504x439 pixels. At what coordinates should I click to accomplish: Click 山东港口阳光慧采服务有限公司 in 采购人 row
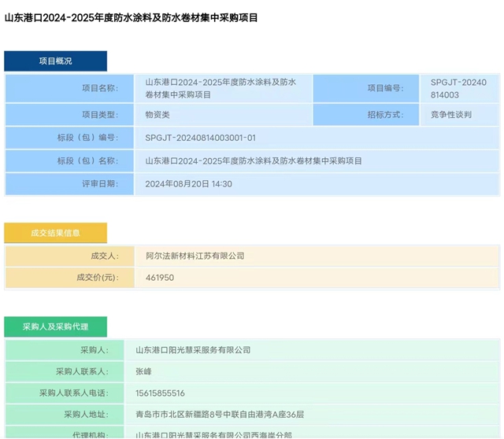tap(193, 350)
